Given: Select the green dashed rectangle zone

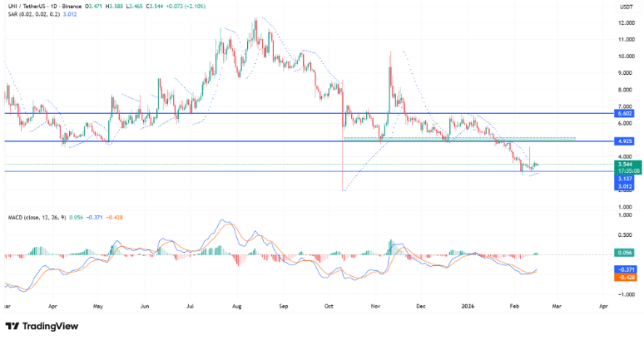Looking at the screenshot, I should pos(458,138).
